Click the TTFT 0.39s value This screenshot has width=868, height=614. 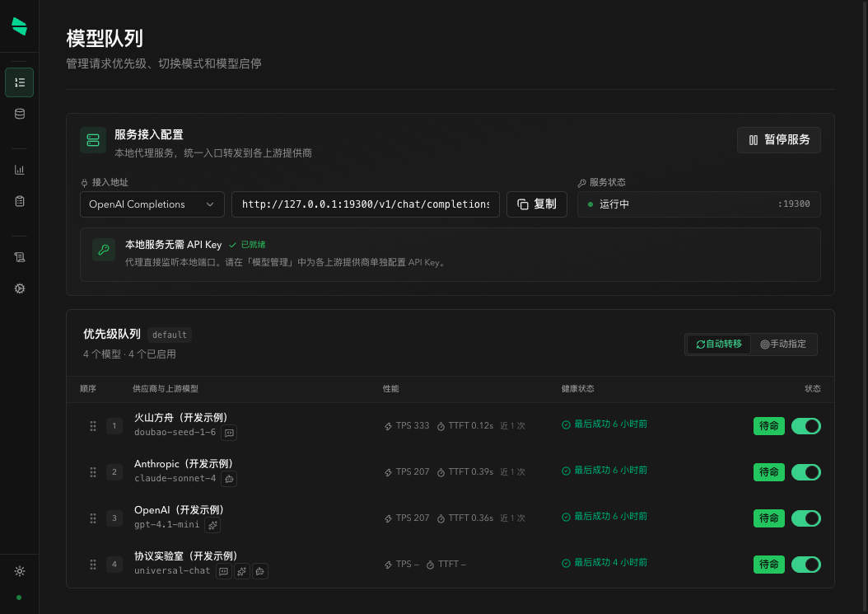470,471
